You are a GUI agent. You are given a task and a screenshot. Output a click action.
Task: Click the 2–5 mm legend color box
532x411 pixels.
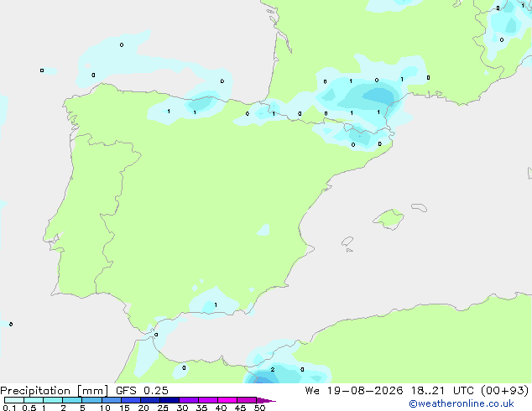pos(72,400)
